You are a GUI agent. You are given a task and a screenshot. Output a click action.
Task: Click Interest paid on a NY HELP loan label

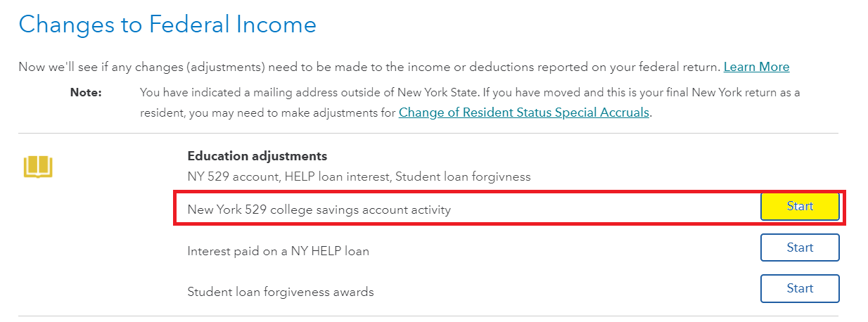(278, 250)
